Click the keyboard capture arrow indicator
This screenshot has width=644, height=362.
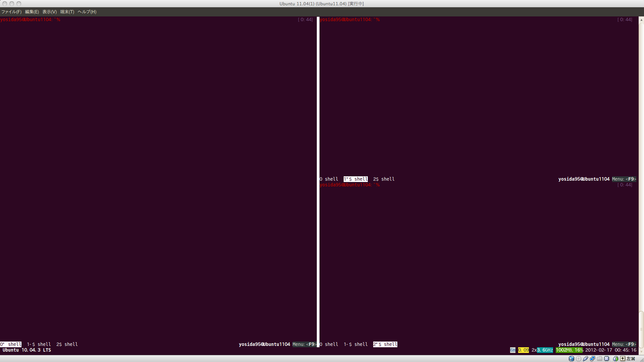click(623, 359)
